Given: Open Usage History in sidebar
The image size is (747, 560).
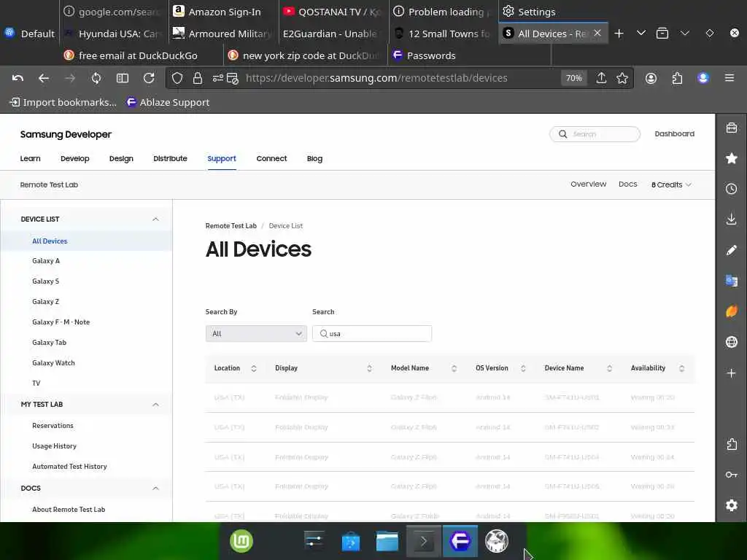Looking at the screenshot, I should coord(54,446).
